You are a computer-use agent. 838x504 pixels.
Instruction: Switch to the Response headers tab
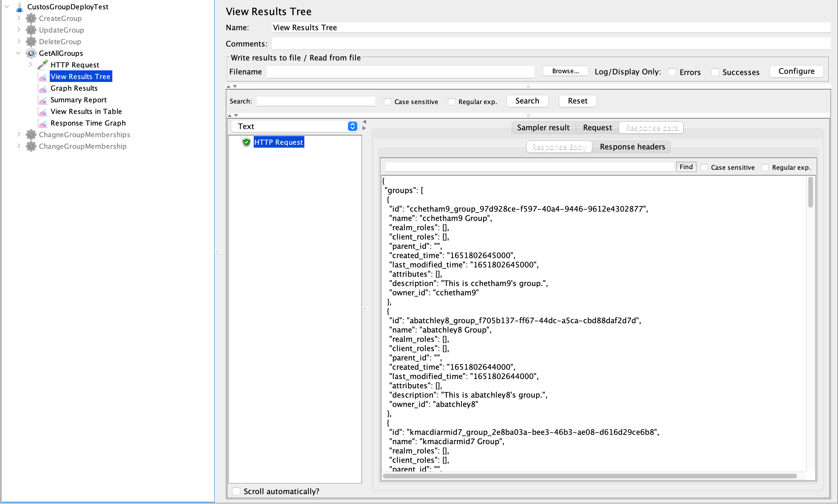(632, 147)
